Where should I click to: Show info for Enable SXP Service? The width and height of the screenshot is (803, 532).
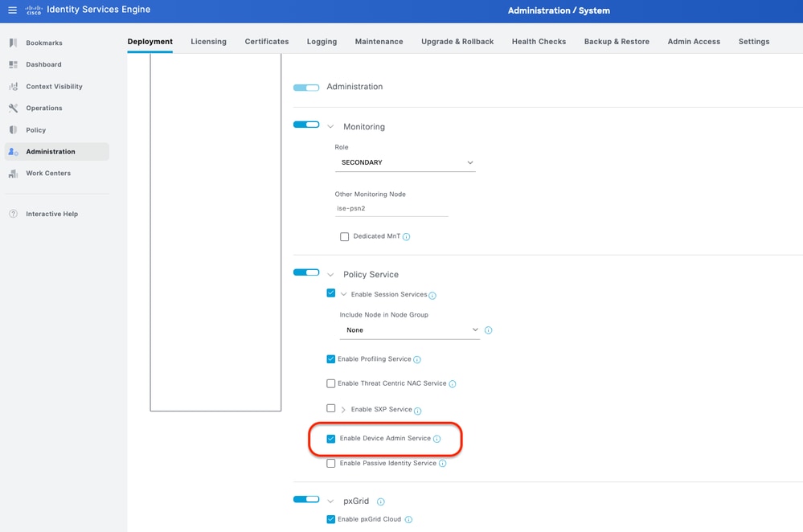417,411
